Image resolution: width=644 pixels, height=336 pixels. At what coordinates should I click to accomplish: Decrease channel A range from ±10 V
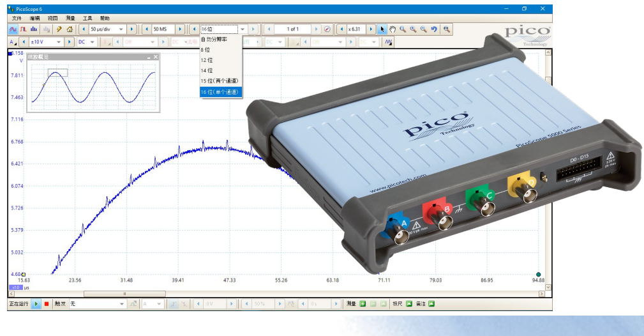24,42
